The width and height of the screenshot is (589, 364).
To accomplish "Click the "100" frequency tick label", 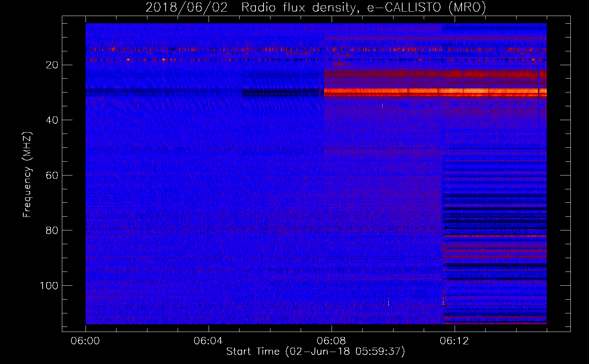I will pyautogui.click(x=49, y=286).
